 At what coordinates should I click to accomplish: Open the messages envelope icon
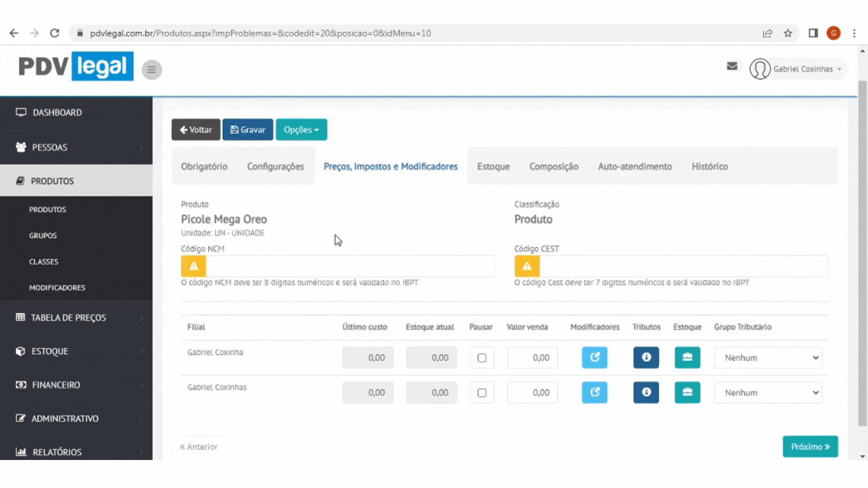point(732,66)
